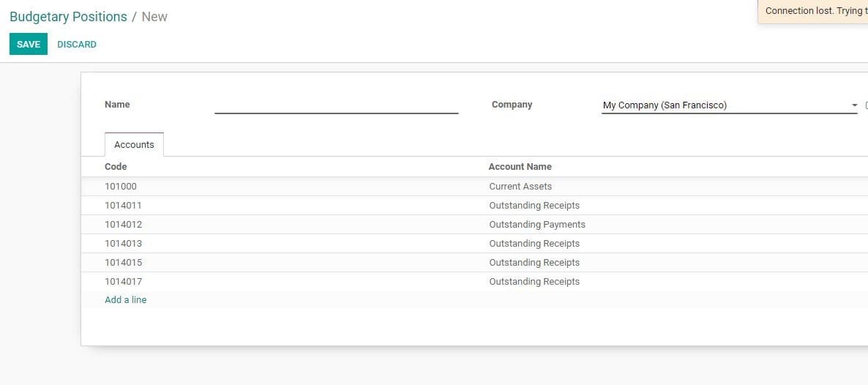Select account code 1014013
This screenshot has width=868, height=385.
pyautogui.click(x=123, y=244)
